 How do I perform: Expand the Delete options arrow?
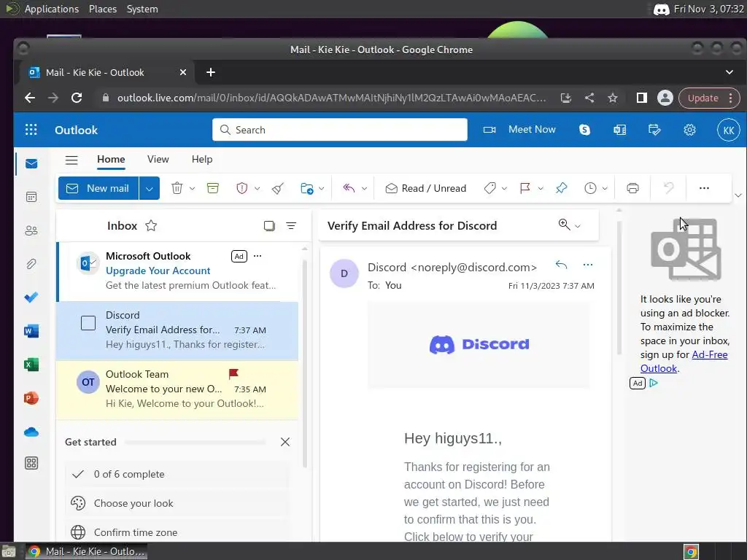point(192,189)
